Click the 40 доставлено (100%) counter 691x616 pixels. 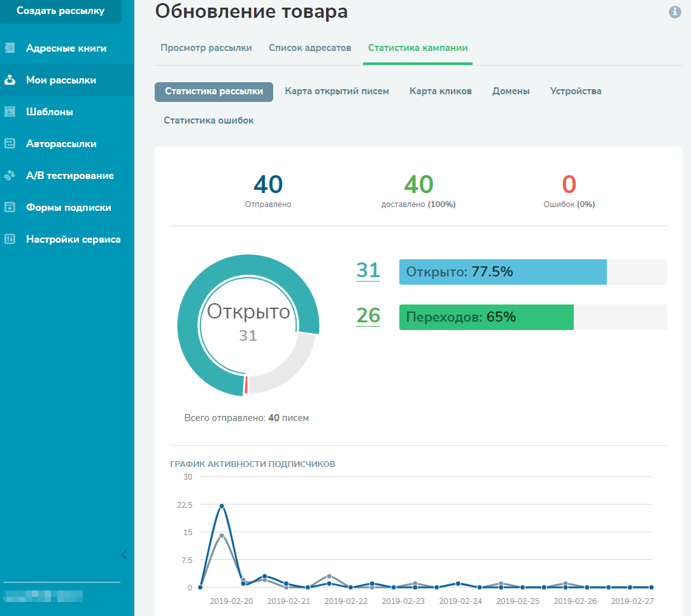418,190
